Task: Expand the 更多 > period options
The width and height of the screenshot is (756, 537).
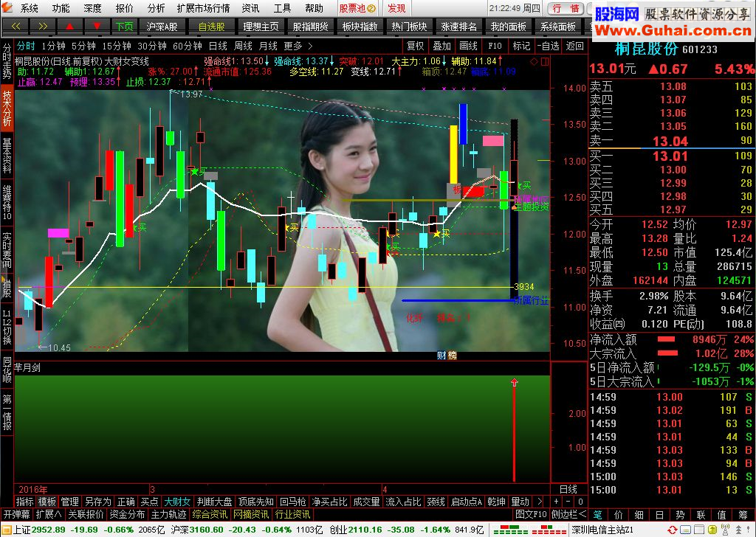Action: tap(298, 46)
